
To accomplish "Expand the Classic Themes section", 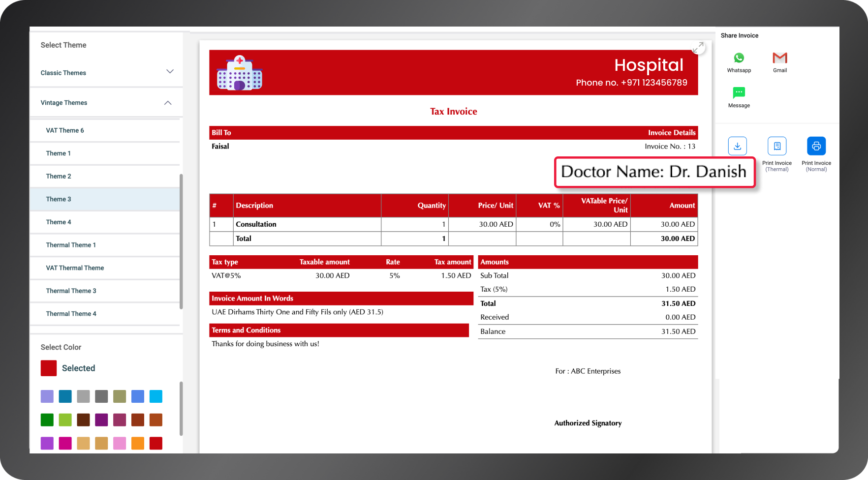I will point(106,73).
